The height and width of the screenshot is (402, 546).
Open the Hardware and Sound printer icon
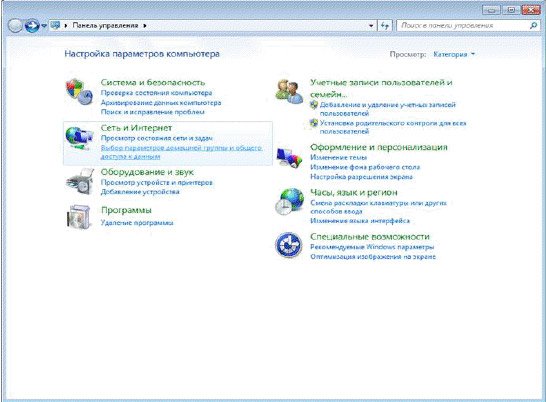point(80,181)
